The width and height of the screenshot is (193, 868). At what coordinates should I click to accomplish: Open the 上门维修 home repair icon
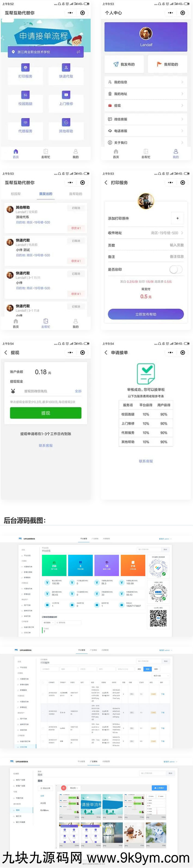pos(66,95)
